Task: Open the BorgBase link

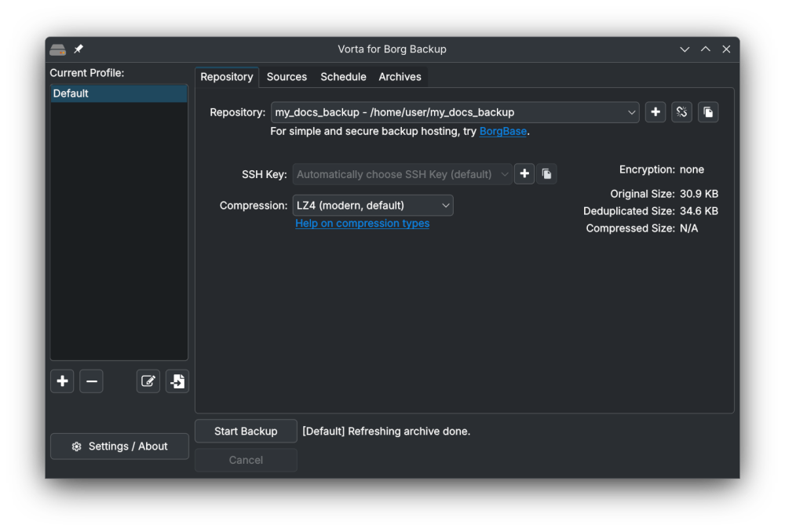Action: click(502, 131)
